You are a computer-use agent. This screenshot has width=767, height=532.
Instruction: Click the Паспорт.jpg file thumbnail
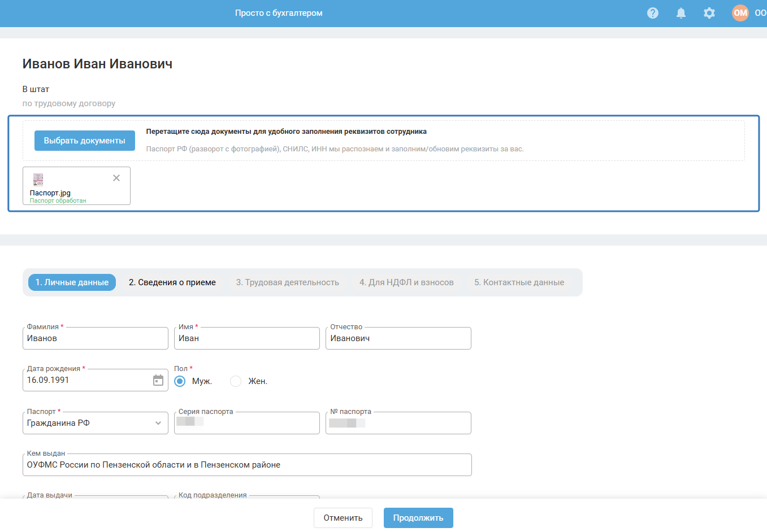(x=38, y=180)
